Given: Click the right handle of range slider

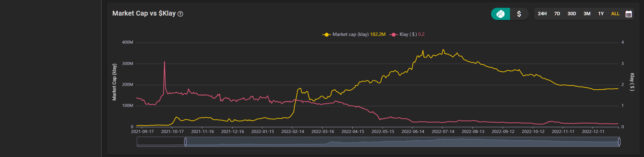Looking at the screenshot, I should click(619, 142).
